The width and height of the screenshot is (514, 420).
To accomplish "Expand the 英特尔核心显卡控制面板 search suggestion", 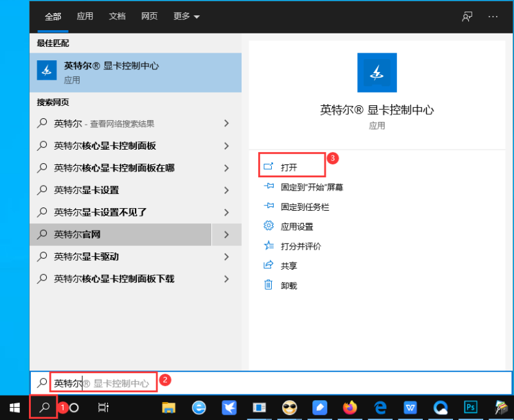I will coord(226,146).
